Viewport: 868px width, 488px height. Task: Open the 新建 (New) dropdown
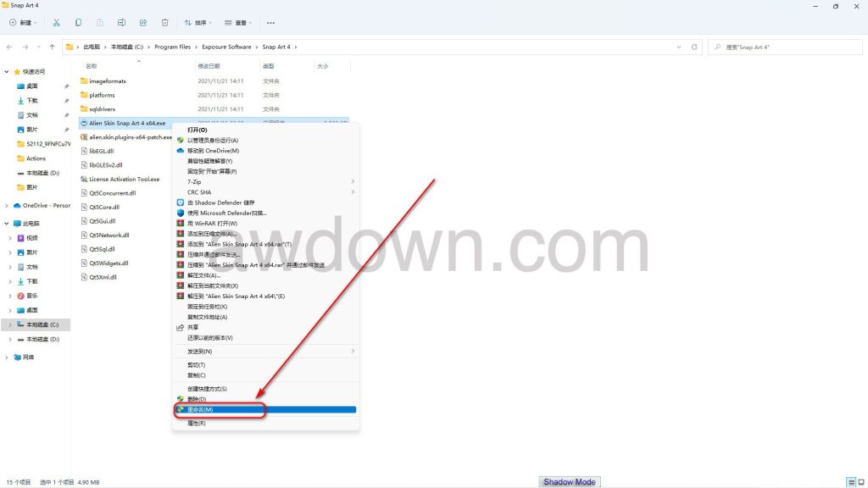pyautogui.click(x=24, y=22)
